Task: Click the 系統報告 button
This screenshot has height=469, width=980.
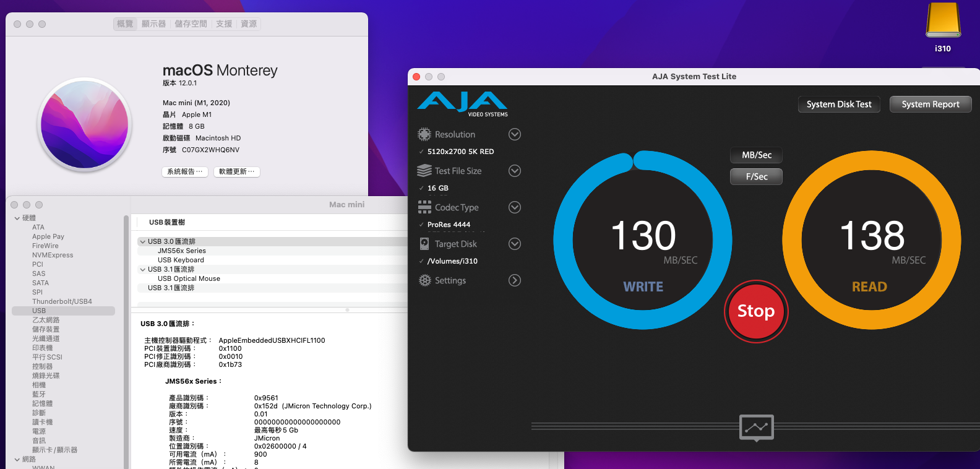Action: [185, 171]
